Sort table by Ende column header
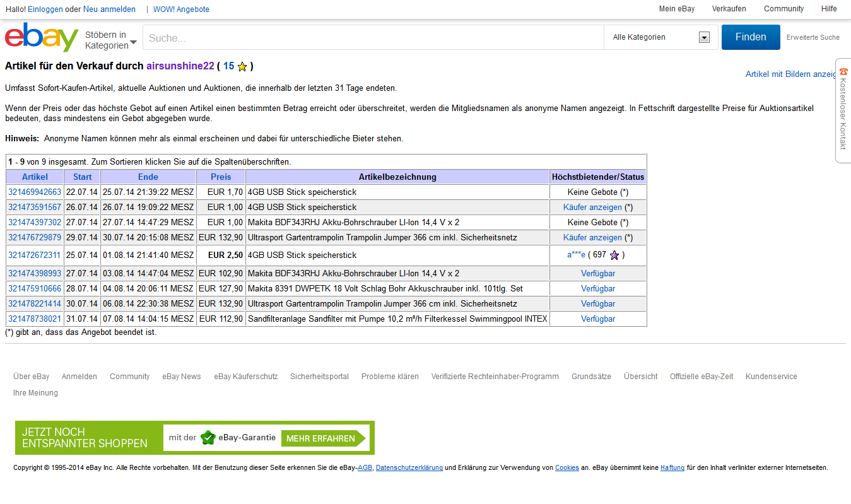 pos(148,177)
